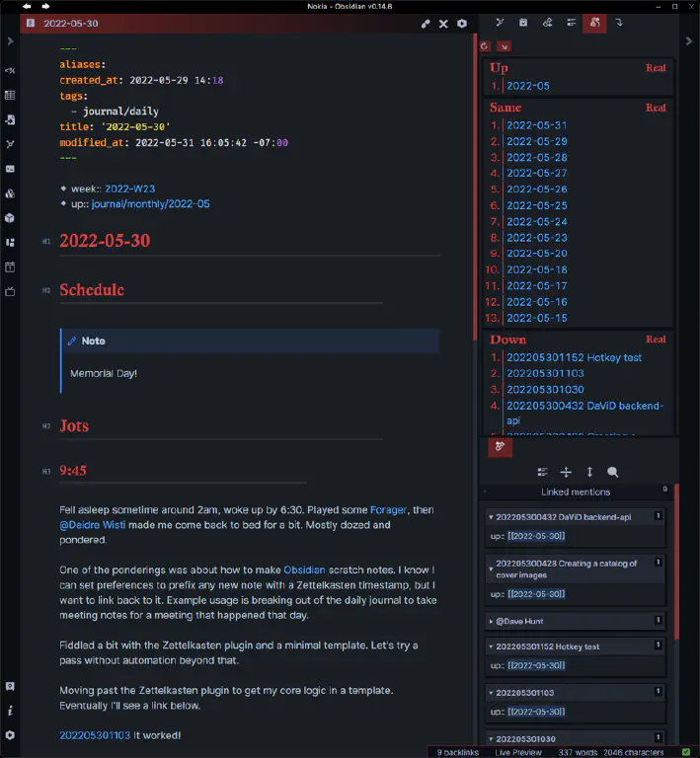The image size is (700, 758).
Task: Open pane options gear in note header
Action: [462, 24]
